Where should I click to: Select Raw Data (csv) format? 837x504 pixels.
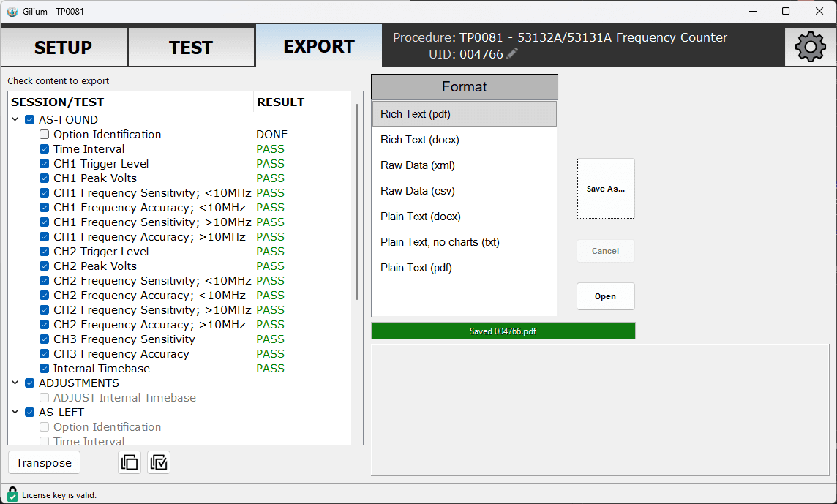point(465,191)
